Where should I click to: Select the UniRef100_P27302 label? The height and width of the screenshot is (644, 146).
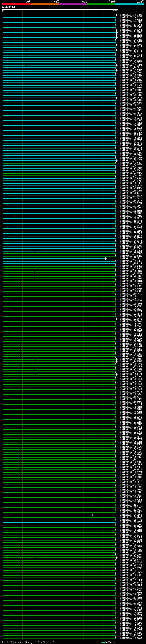(x=131, y=593)
